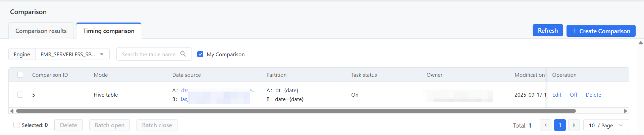
Task: Tick the select-all checkbox in table header
Action: point(20,75)
